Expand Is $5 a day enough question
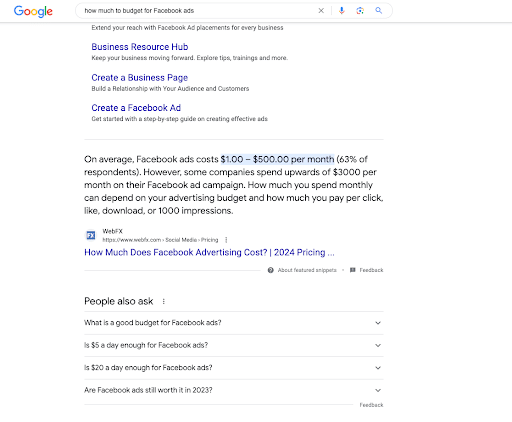Image resolution: width=512 pixels, height=422 pixels. tap(234, 345)
